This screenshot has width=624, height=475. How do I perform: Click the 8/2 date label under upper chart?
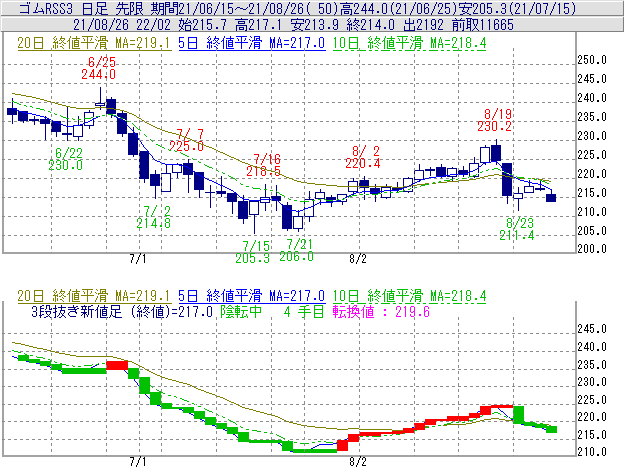pos(358,259)
